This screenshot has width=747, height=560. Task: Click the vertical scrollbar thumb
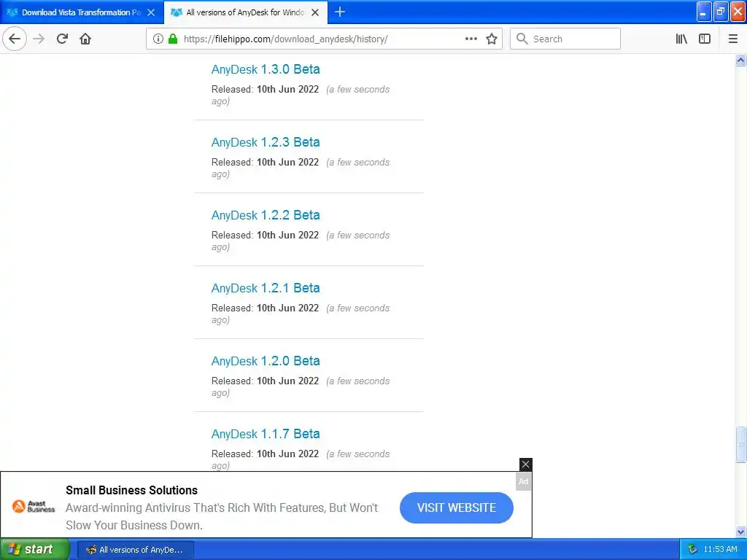(740, 444)
